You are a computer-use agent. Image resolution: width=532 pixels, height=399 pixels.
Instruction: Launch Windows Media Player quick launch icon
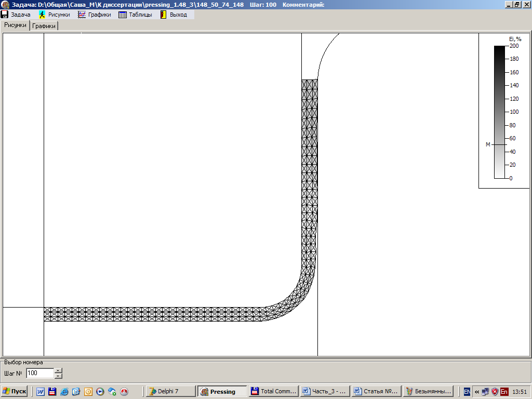tap(100, 392)
